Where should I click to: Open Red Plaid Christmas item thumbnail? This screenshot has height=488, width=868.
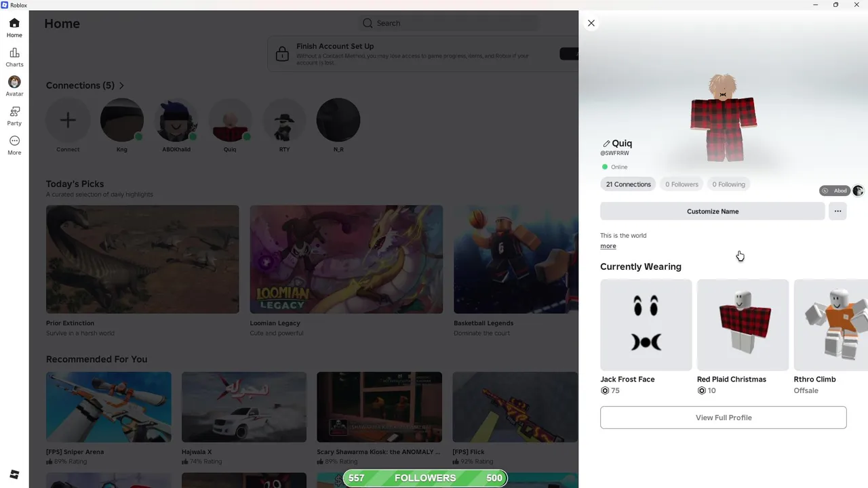coord(743,325)
